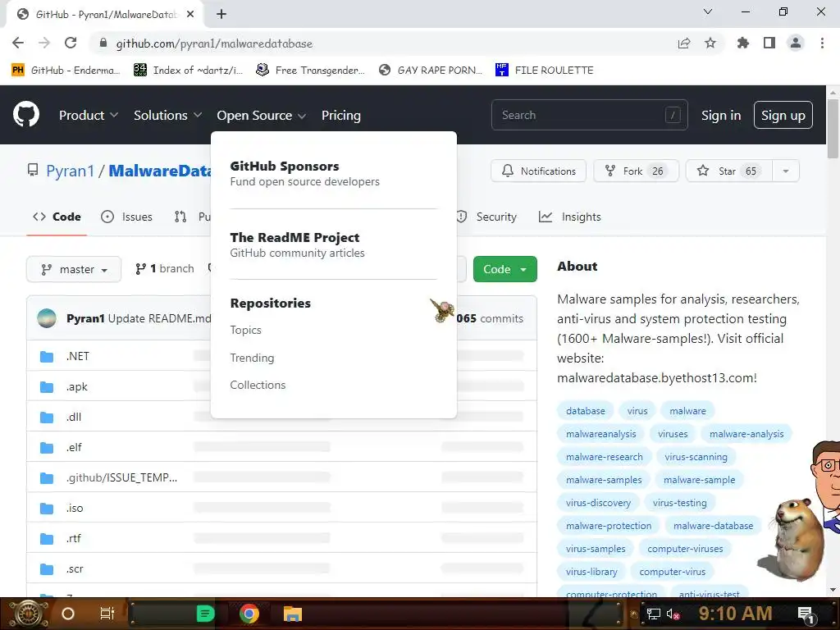This screenshot has height=630, width=840.
Task: Switch to the Code tab
Action: pos(57,217)
